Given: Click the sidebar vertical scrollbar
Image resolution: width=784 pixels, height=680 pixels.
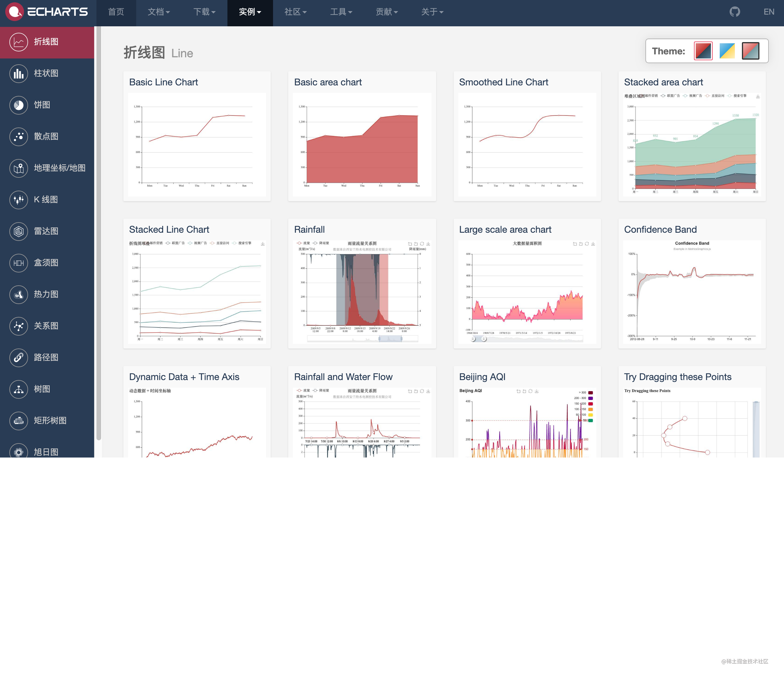Looking at the screenshot, I should (x=99, y=233).
